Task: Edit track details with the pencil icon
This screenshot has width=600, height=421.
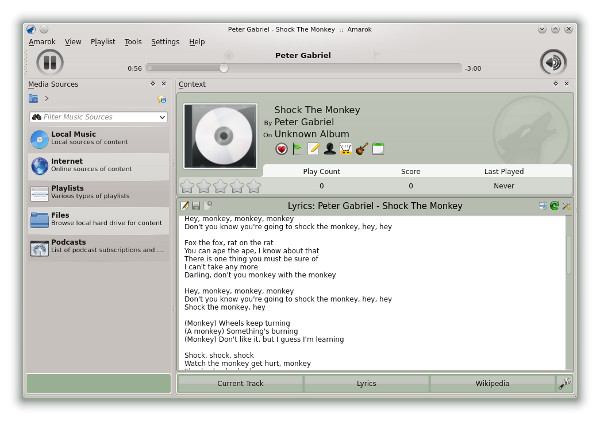Action: [313, 148]
